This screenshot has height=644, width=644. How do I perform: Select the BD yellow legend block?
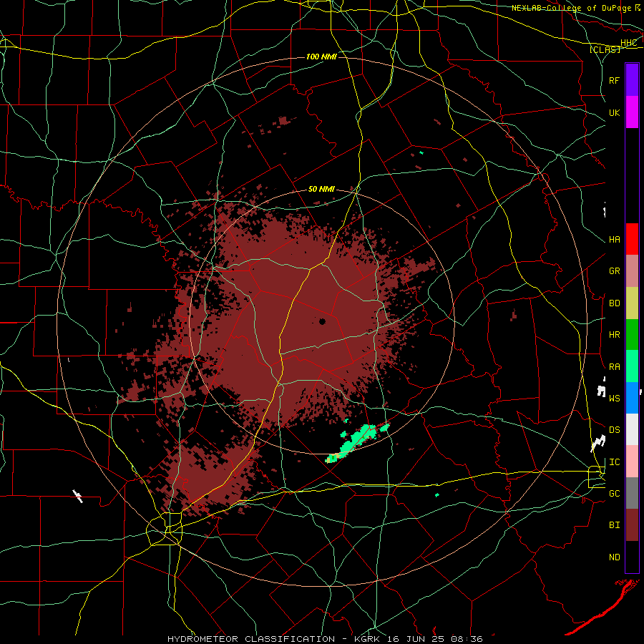(632, 303)
